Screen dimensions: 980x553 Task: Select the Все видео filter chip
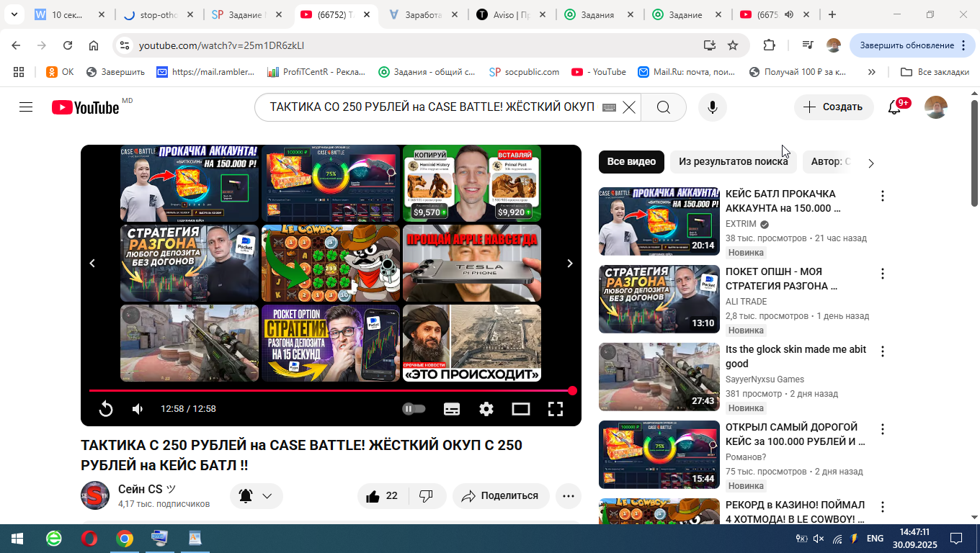pos(631,162)
